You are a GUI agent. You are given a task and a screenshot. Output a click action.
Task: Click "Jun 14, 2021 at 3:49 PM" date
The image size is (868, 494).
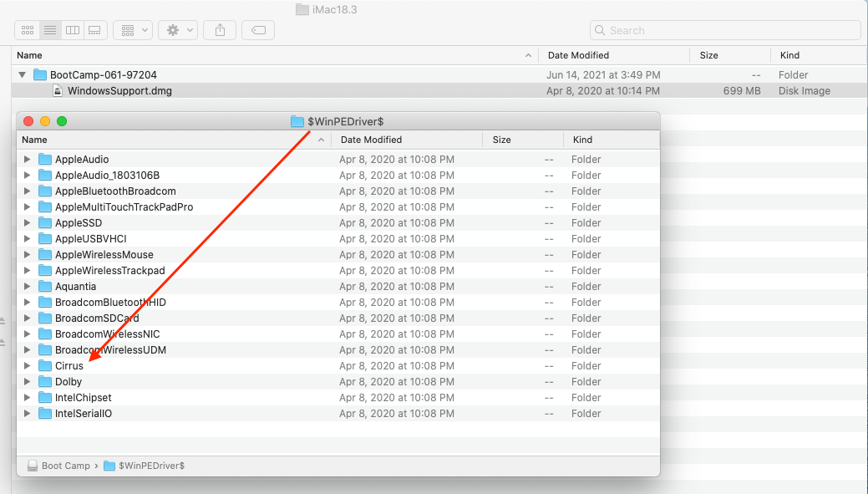point(603,74)
